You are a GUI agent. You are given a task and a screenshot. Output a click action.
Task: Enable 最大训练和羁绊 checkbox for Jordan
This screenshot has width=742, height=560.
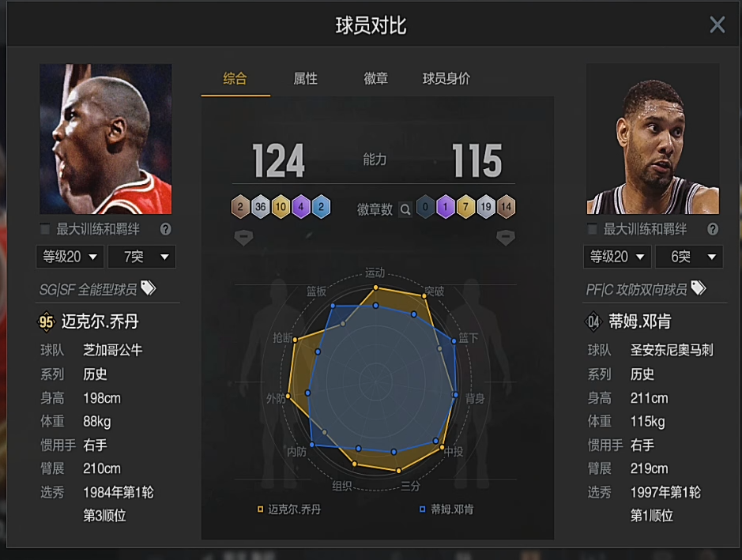pos(45,229)
